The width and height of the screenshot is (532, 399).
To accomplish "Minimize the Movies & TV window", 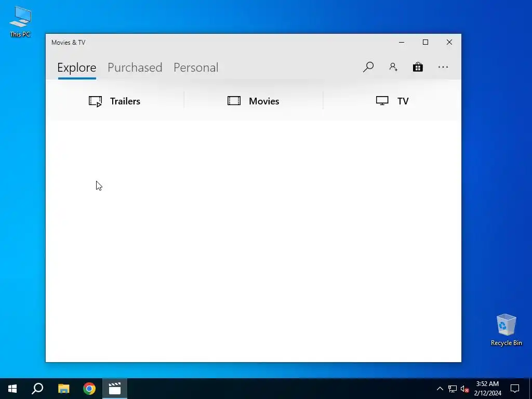I will (x=402, y=42).
